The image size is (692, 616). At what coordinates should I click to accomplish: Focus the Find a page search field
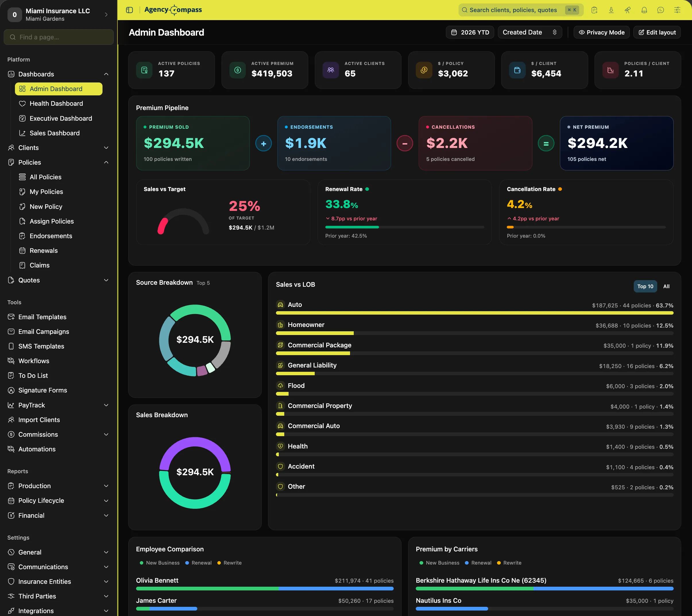point(59,37)
